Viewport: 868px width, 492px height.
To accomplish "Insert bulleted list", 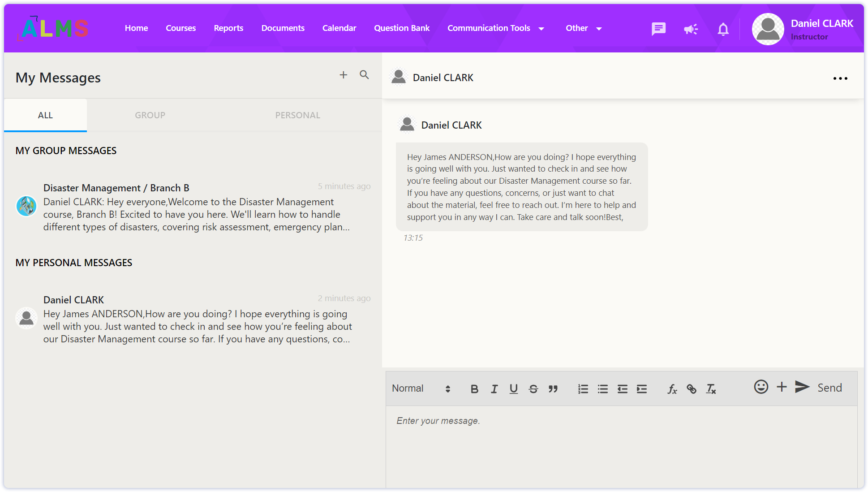I will click(603, 389).
